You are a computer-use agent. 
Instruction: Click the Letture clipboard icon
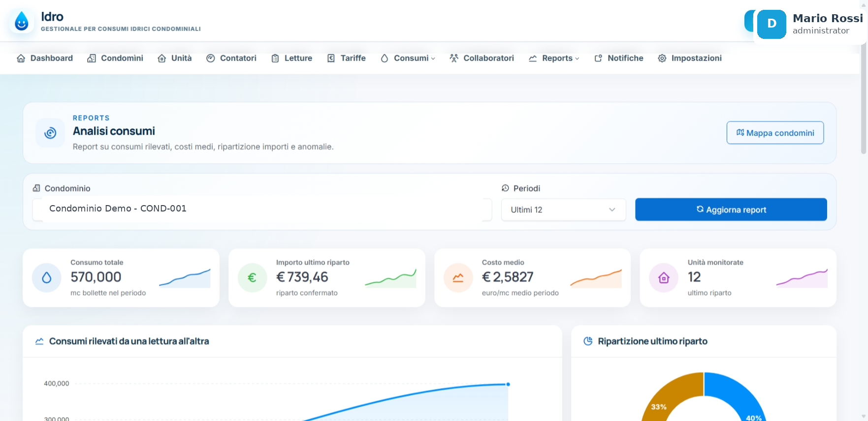[275, 58]
